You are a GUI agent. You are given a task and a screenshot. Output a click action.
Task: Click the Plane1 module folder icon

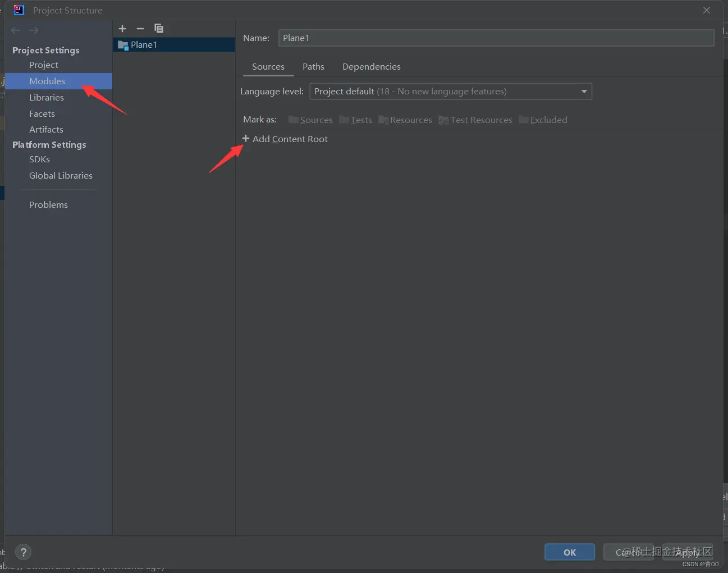click(x=123, y=45)
